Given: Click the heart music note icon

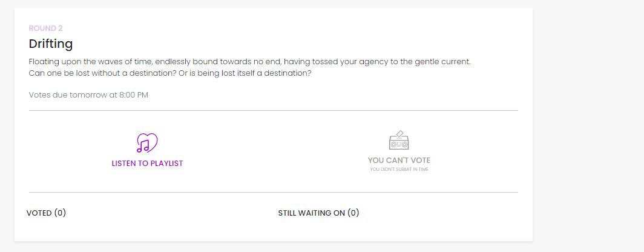Looking at the screenshot, I should tap(147, 143).
